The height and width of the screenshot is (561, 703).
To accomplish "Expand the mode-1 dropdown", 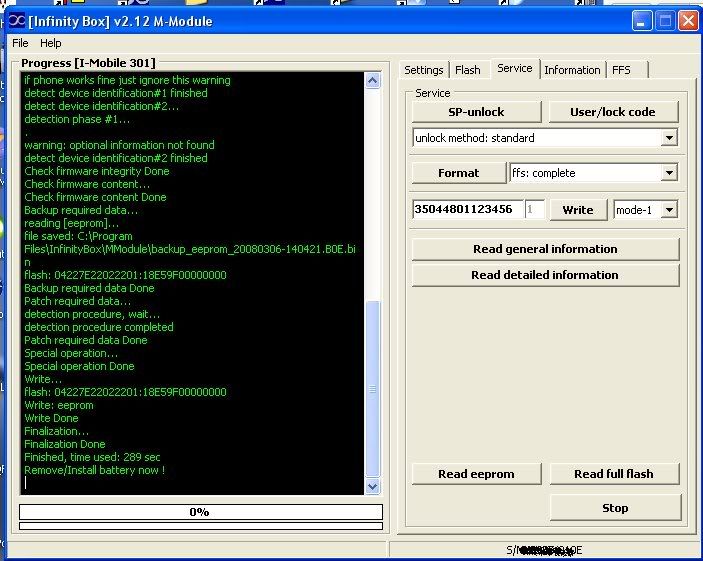I will [669, 210].
